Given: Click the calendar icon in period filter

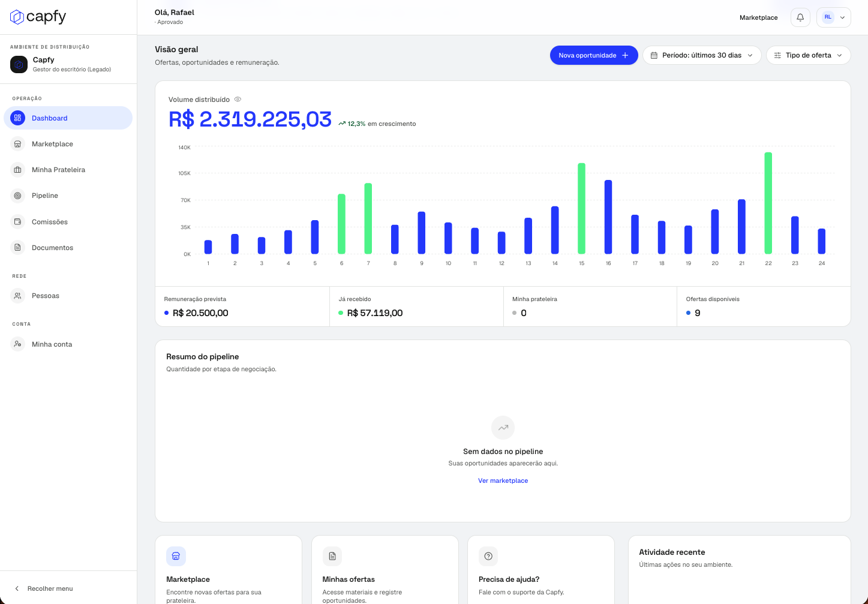Looking at the screenshot, I should 654,55.
